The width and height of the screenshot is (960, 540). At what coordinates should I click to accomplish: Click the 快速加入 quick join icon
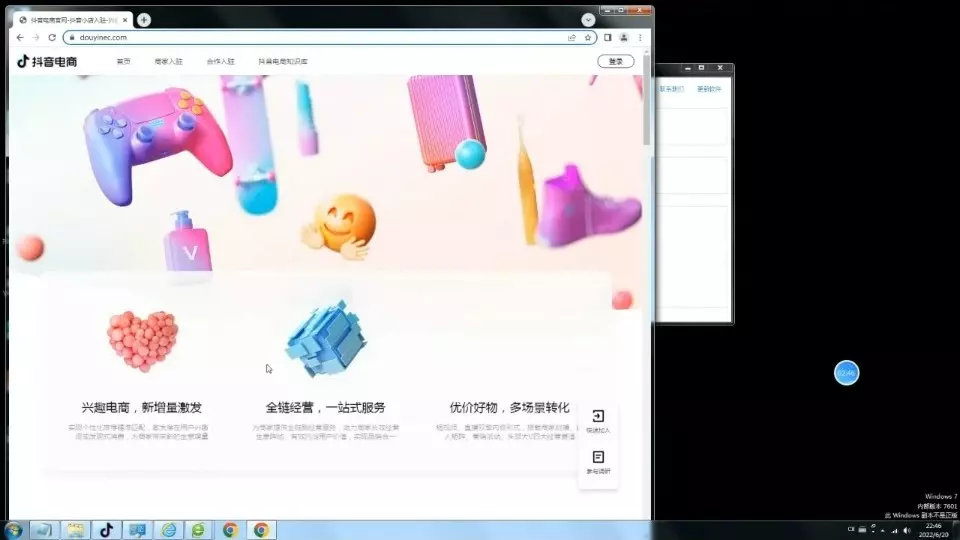pyautogui.click(x=598, y=421)
